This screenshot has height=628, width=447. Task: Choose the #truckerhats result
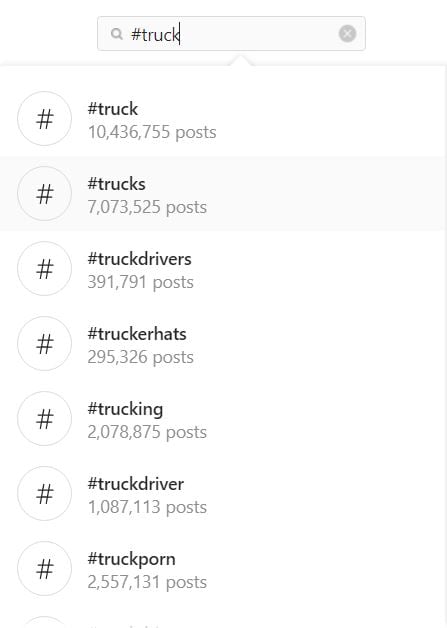(x=224, y=344)
